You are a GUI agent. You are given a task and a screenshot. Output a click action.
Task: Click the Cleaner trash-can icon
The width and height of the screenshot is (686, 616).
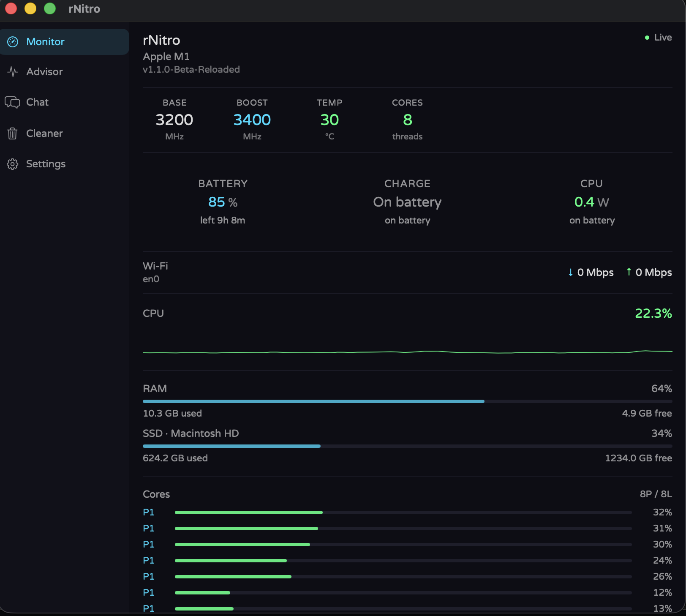pos(13,134)
